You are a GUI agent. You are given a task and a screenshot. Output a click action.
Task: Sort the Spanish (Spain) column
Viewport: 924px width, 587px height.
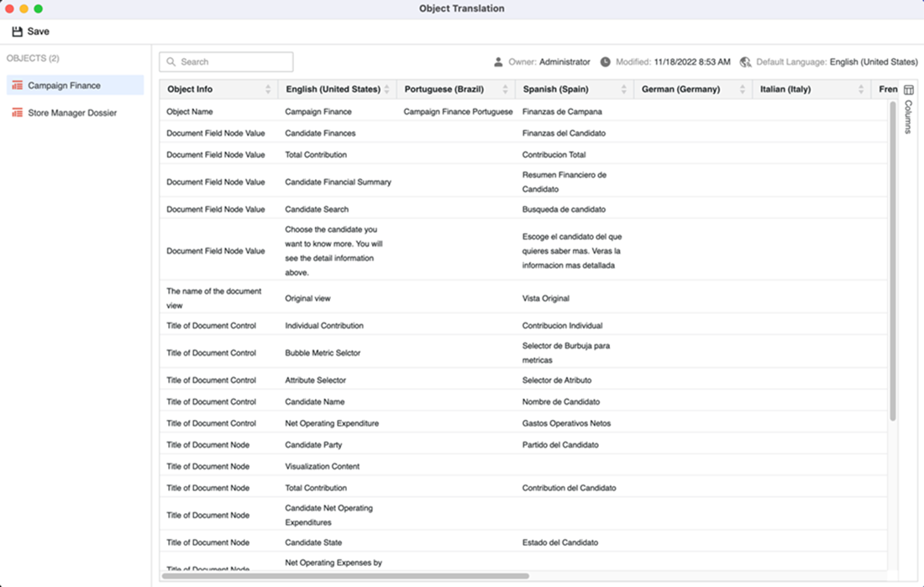(x=623, y=90)
